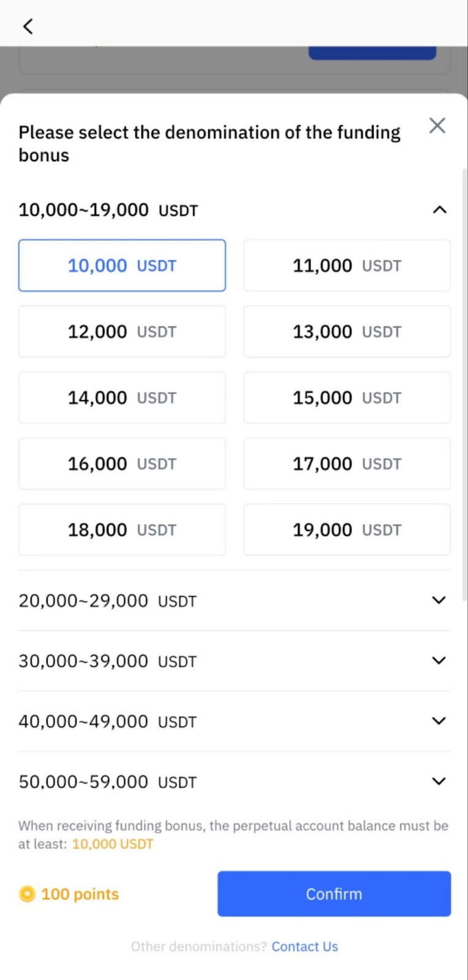Image resolution: width=468 pixels, height=980 pixels.
Task: Pick 16,000 USDT as denomination
Action: 122,464
